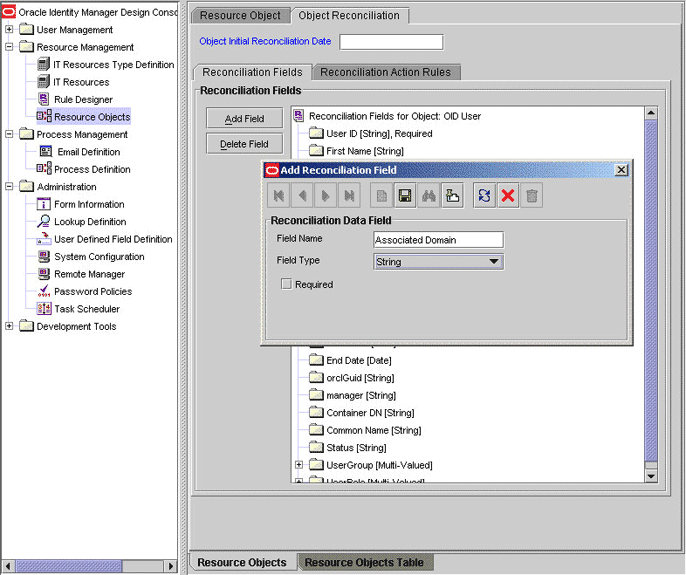
Task: Click the New record page icon
Action: [x=382, y=196]
